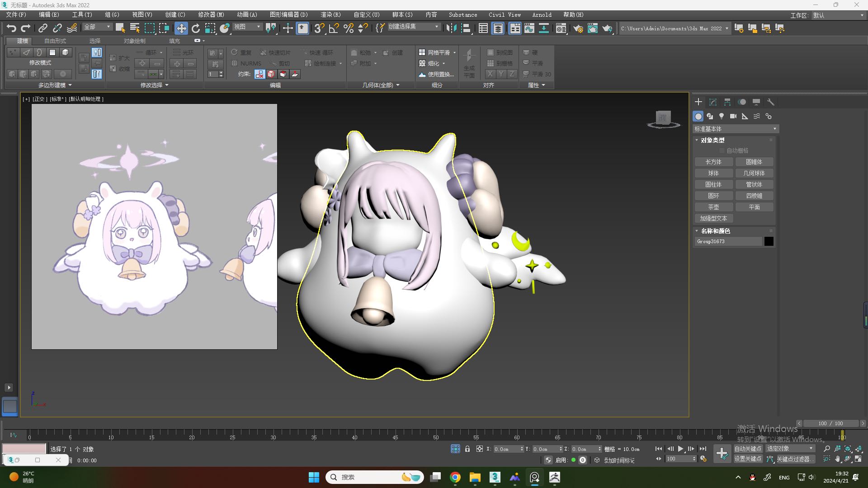Open the 工作区 默认 workspace dropdown
The image size is (868, 488).
tap(838, 15)
